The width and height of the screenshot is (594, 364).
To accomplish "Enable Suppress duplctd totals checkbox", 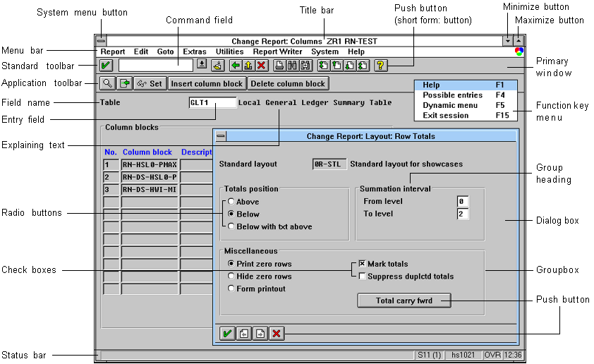I will pyautogui.click(x=362, y=277).
